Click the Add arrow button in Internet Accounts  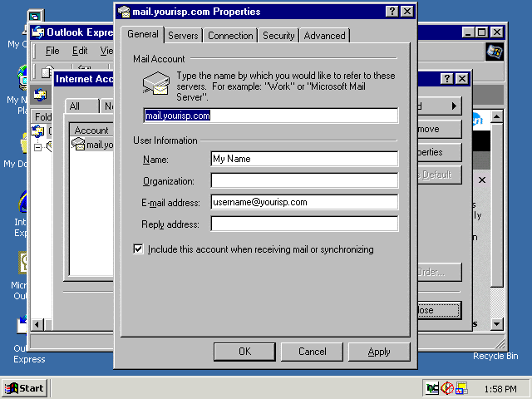[440, 106]
